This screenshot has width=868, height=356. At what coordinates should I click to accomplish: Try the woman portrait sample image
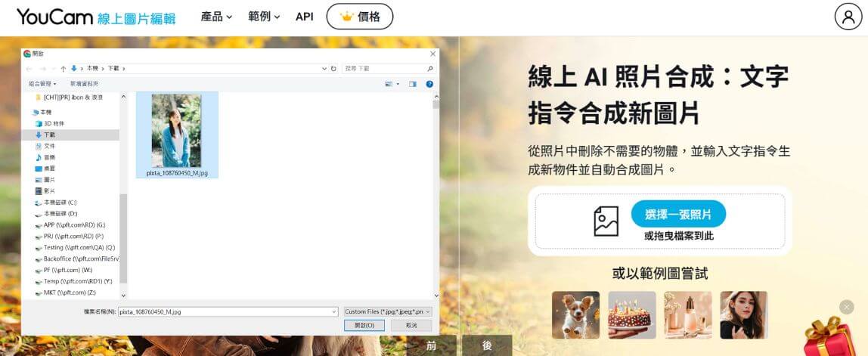(x=744, y=315)
